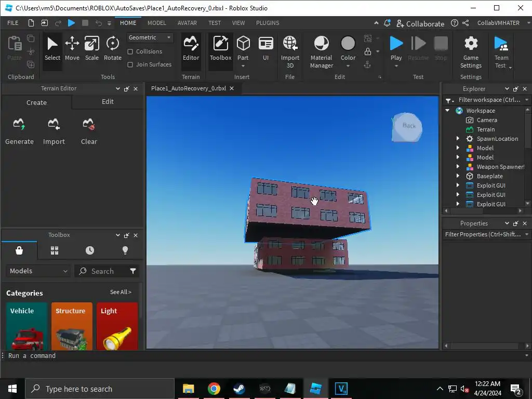Click the Import terrain icon
This screenshot has height=399, width=532.
pos(54,124)
